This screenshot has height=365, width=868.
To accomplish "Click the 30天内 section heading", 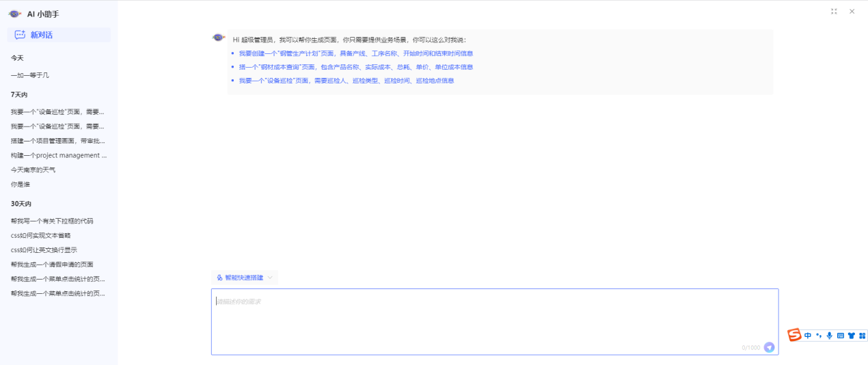I will coord(21,204).
